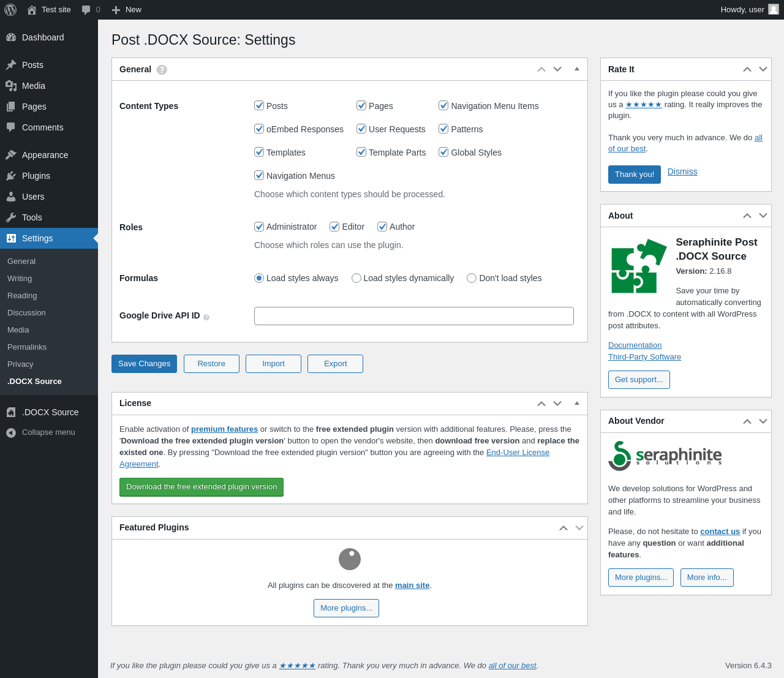
Task: Click the General section help question mark
Action: [162, 70]
